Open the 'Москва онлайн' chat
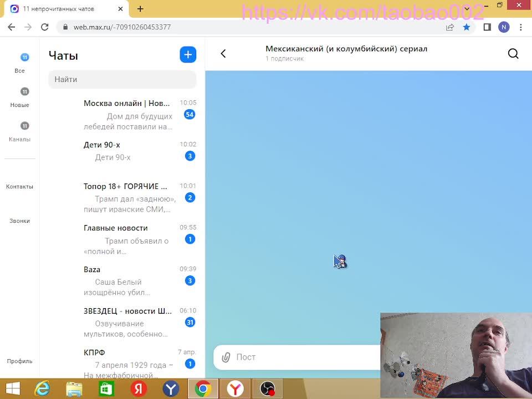This screenshot has height=399, width=532. coord(122,114)
